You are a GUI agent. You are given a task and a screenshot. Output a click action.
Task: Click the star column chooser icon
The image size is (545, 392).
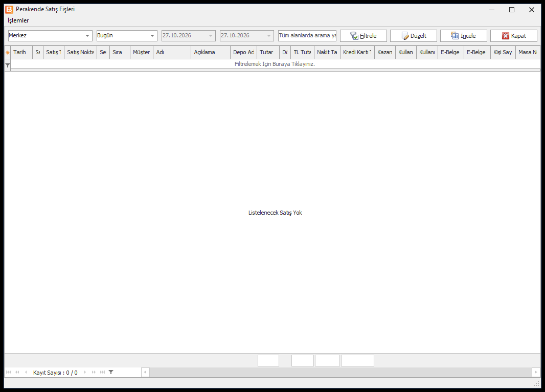click(8, 53)
